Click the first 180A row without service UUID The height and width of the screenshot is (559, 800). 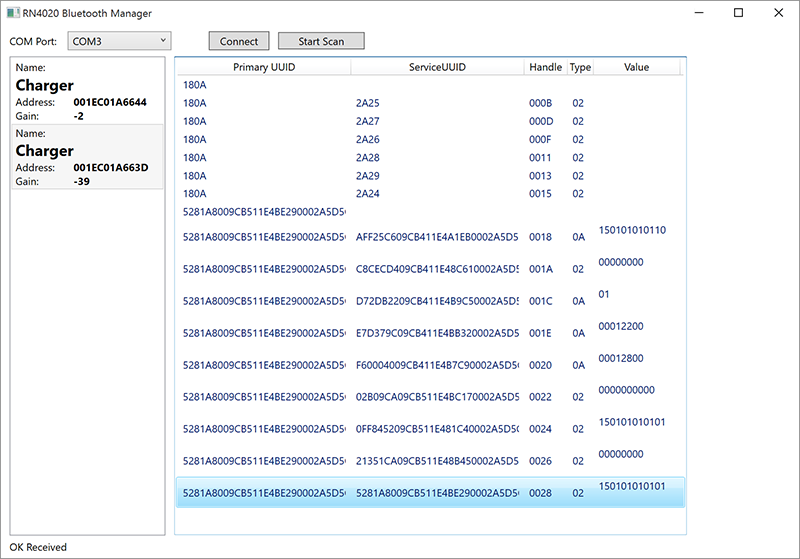(x=430, y=85)
